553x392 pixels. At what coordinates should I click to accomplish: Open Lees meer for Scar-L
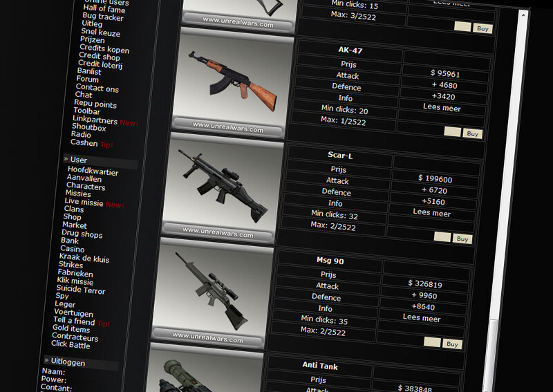[431, 213]
